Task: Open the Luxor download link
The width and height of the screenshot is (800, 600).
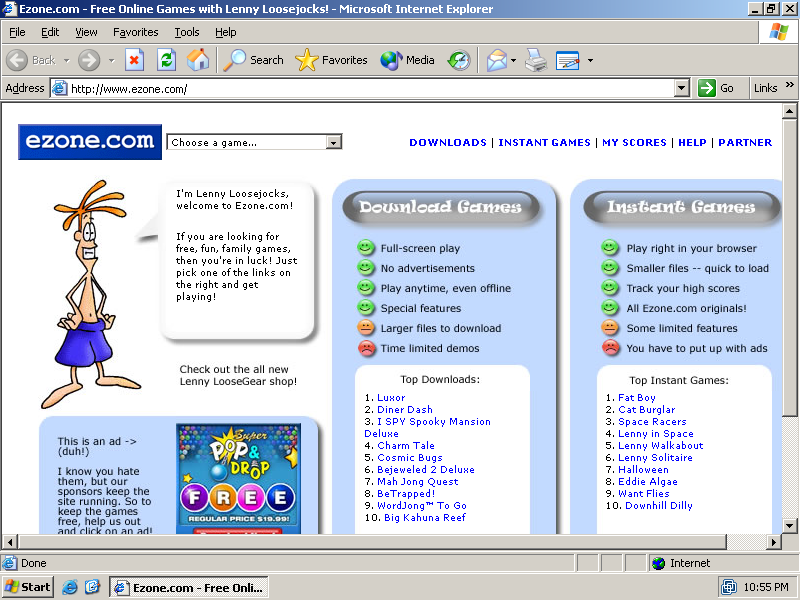Action: click(391, 397)
